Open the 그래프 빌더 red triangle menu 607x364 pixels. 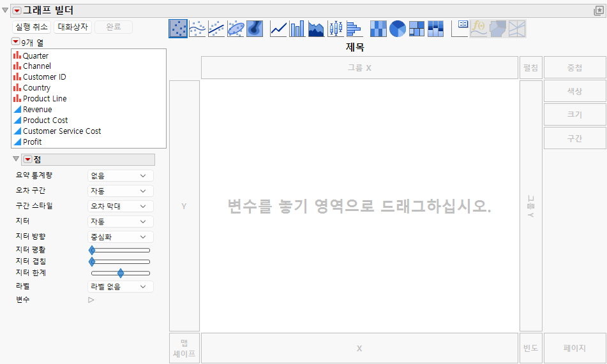coord(17,10)
